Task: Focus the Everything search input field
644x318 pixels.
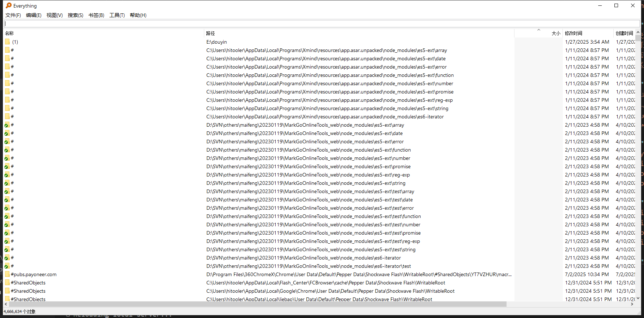Action: coord(322,23)
